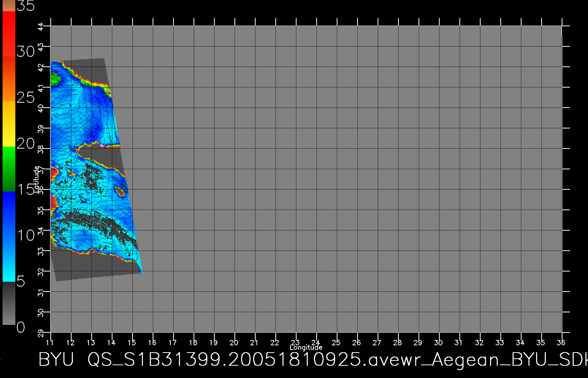The height and width of the screenshot is (378, 588).
Task: Click the colorbar scale value 0
Action: [21, 327]
